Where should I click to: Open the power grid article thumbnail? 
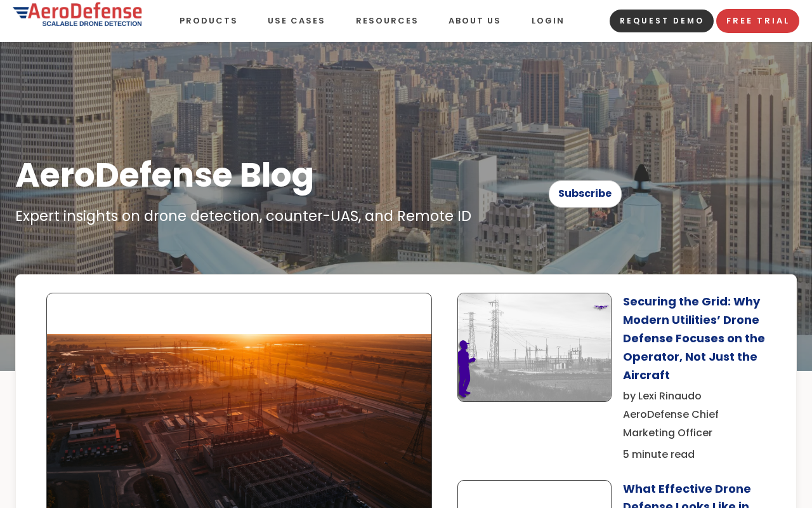pos(534,347)
